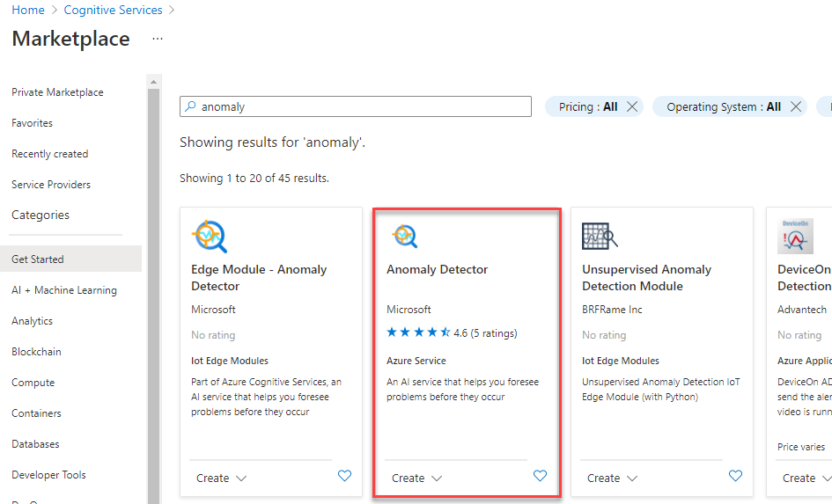Click the Categories heading
This screenshot has height=504, width=832.
pos(40,215)
